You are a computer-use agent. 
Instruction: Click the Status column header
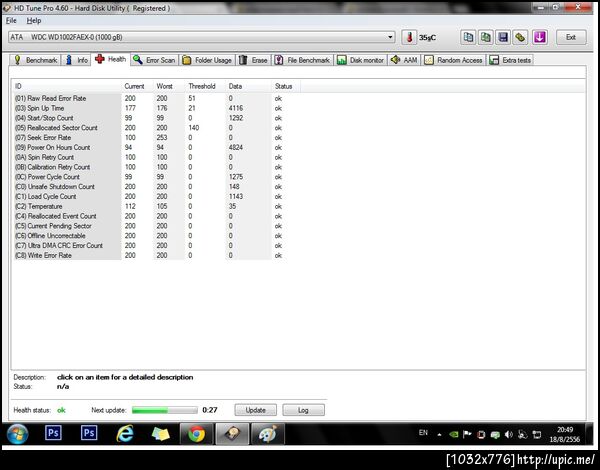(286, 86)
